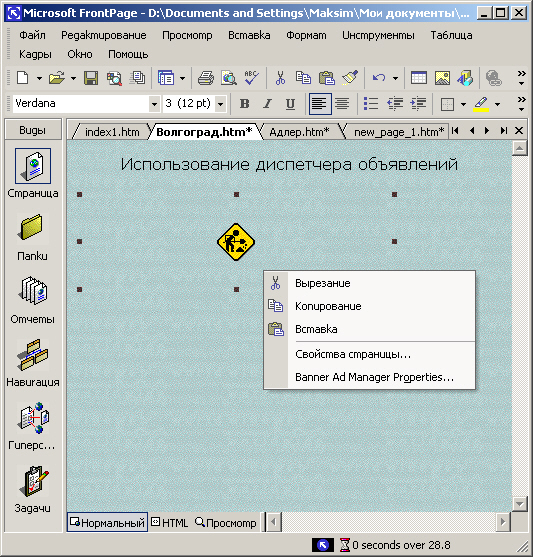
Task: Open the highlight color dropdown arrow
Action: click(497, 104)
